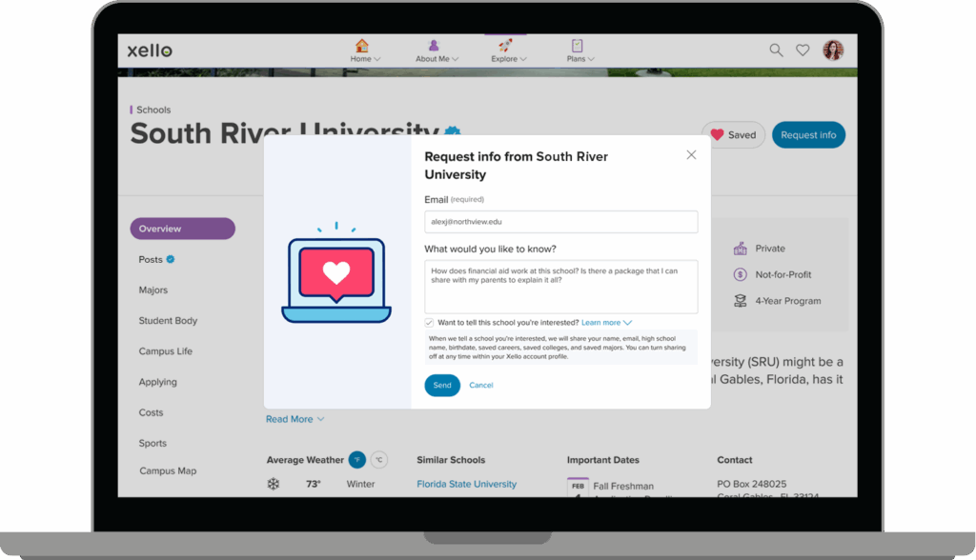
Task: Open the Majors sidebar section
Action: (x=153, y=290)
